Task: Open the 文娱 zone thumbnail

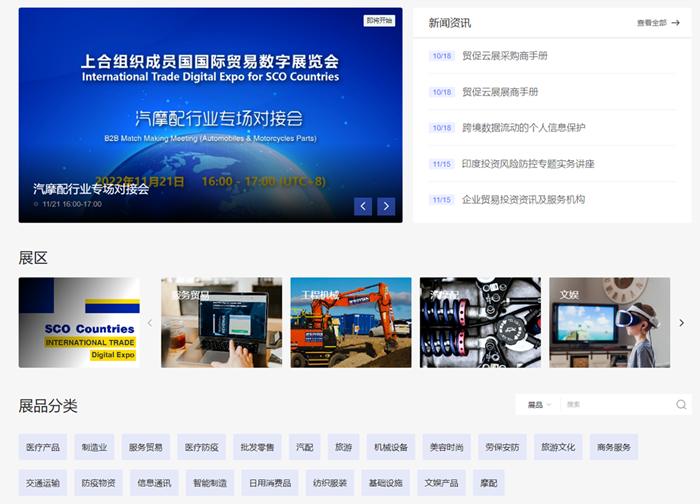Action: [609, 323]
